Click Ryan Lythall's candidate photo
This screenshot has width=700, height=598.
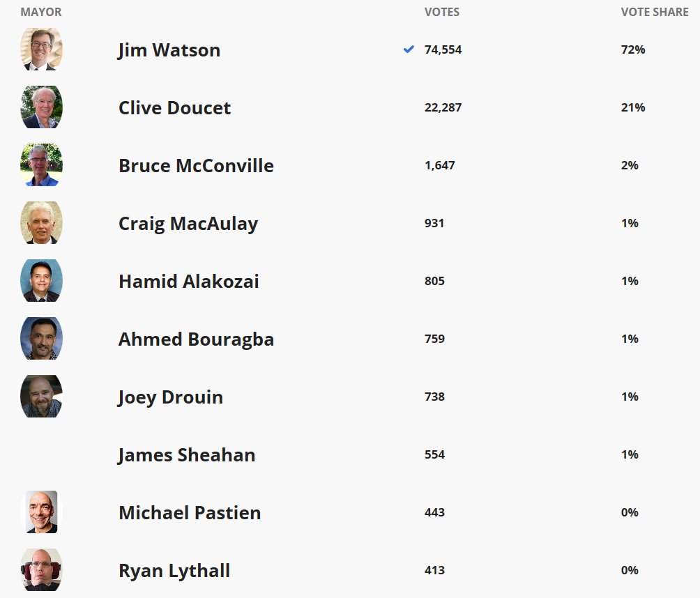point(41,570)
